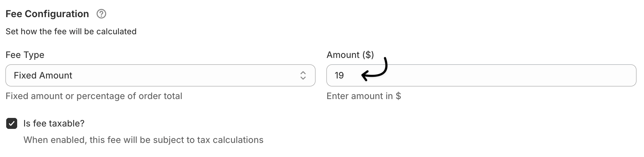
Task: Click the Fee Configuration section heading
Action: point(47,14)
